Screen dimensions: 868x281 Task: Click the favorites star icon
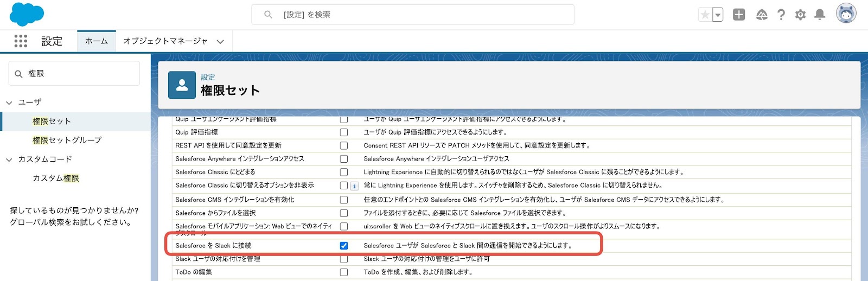[x=705, y=15]
